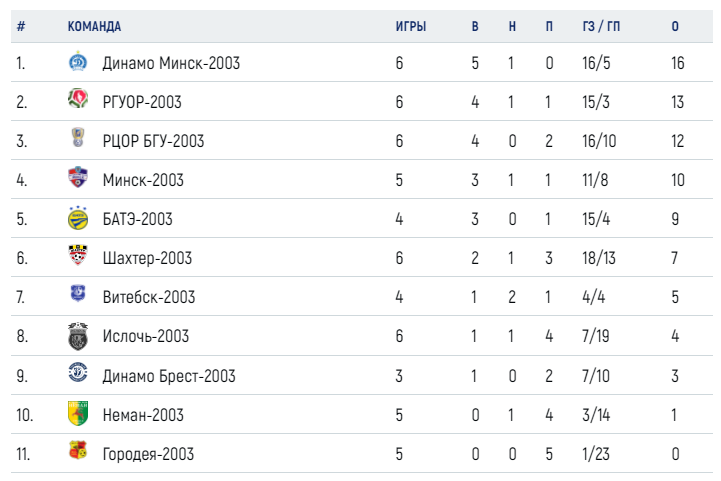Click the yellow БАТЭ-2003 club logo

pos(78,218)
